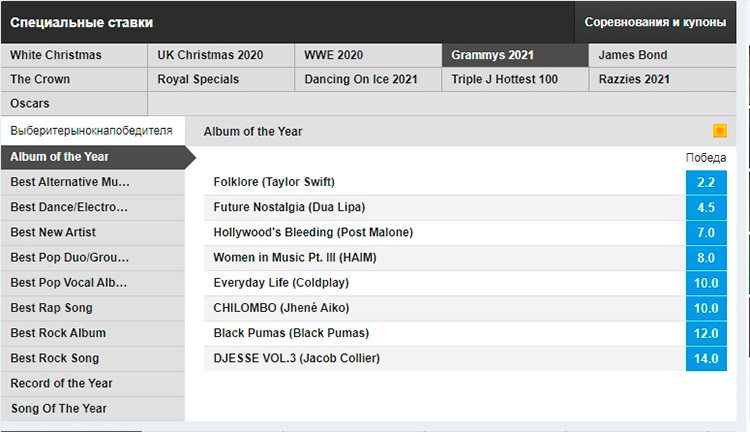
Task: Click odds 2.2 for Folklore (Taylor Swift)
Action: click(706, 182)
